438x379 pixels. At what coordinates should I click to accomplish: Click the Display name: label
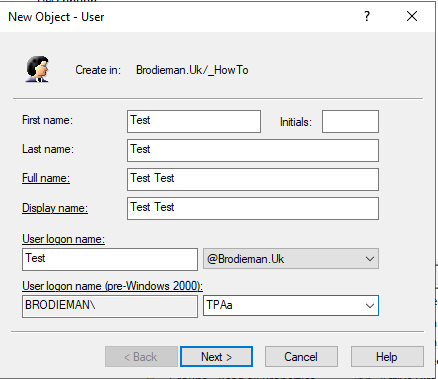click(x=55, y=208)
